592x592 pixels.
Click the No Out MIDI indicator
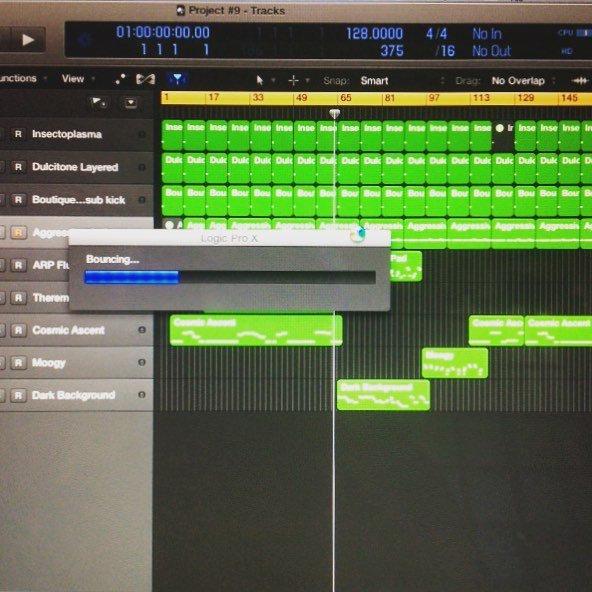coord(492,51)
